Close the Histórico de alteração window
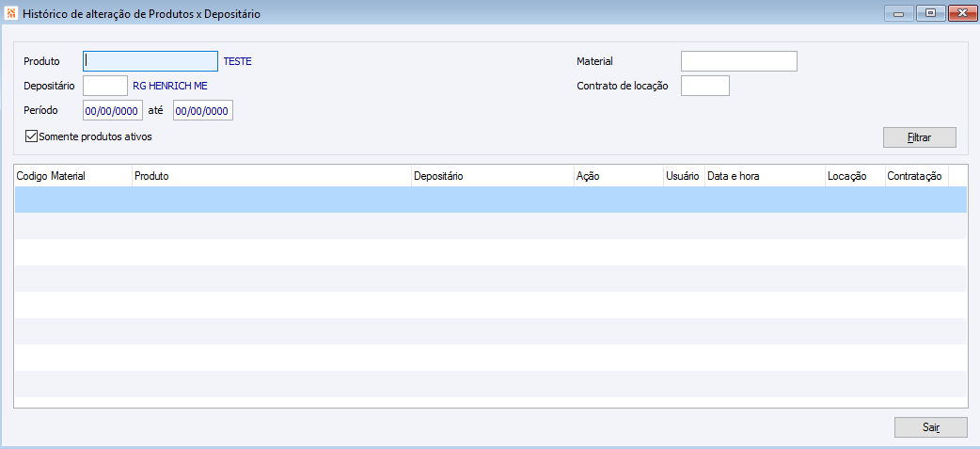980x449 pixels. (x=962, y=13)
